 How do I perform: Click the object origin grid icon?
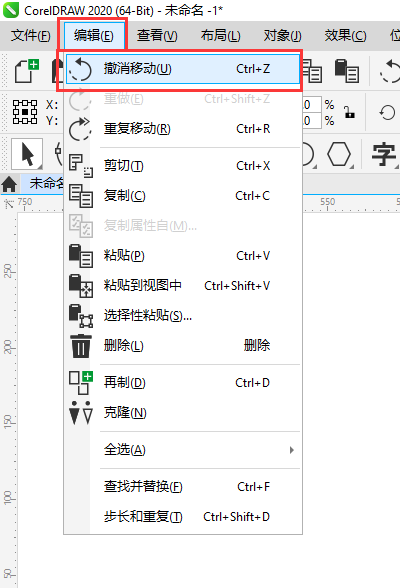point(25,112)
